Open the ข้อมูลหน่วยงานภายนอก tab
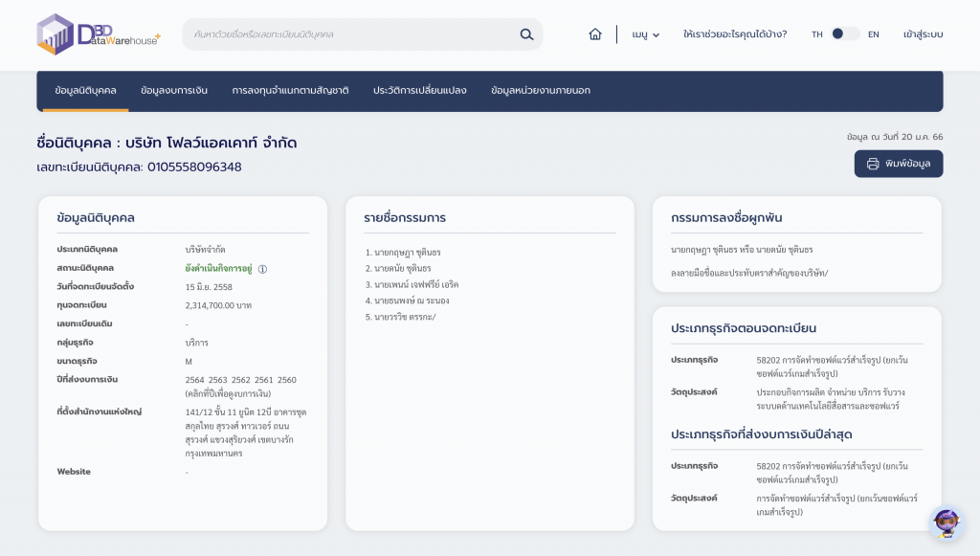This screenshot has width=980, height=556. pyautogui.click(x=541, y=91)
